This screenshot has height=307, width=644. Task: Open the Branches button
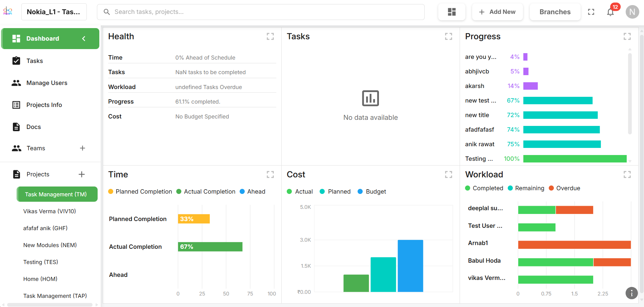[555, 12]
